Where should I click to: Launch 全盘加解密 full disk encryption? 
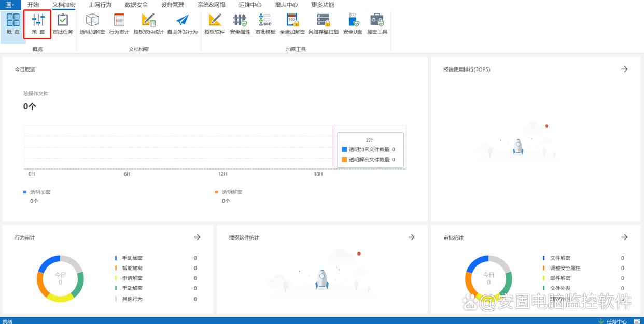coord(292,24)
